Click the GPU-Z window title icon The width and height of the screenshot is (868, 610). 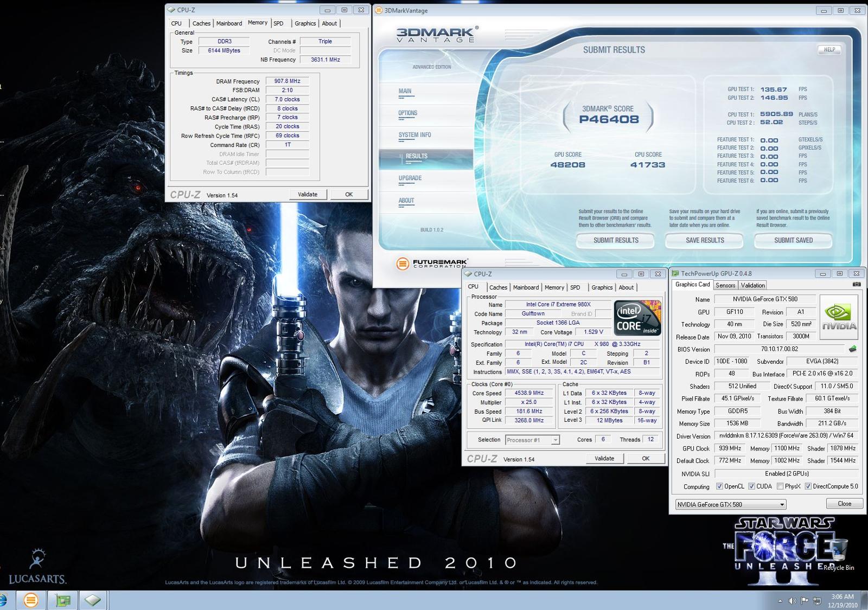click(x=675, y=273)
